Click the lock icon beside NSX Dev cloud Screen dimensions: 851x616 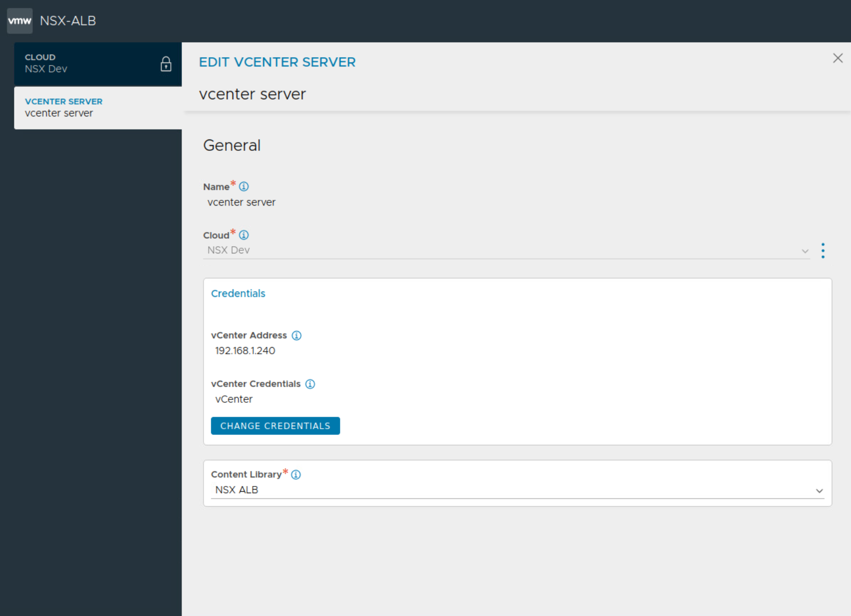pyautogui.click(x=166, y=64)
